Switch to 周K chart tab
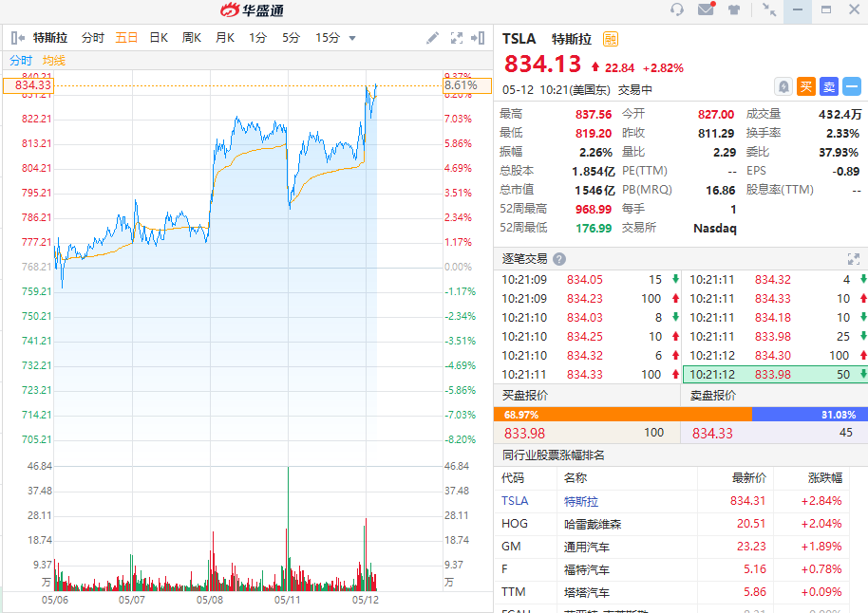The width and height of the screenshot is (868, 613). [x=192, y=38]
